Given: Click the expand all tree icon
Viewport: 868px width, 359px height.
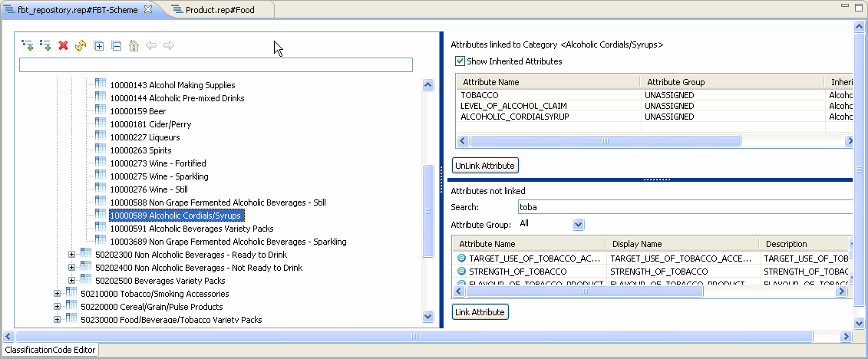Looking at the screenshot, I should tap(98, 46).
